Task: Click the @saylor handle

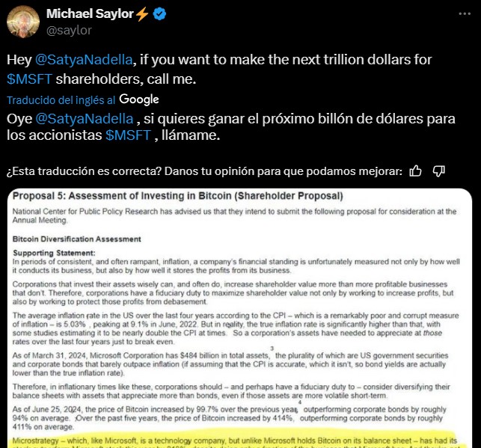Action: coord(69,31)
